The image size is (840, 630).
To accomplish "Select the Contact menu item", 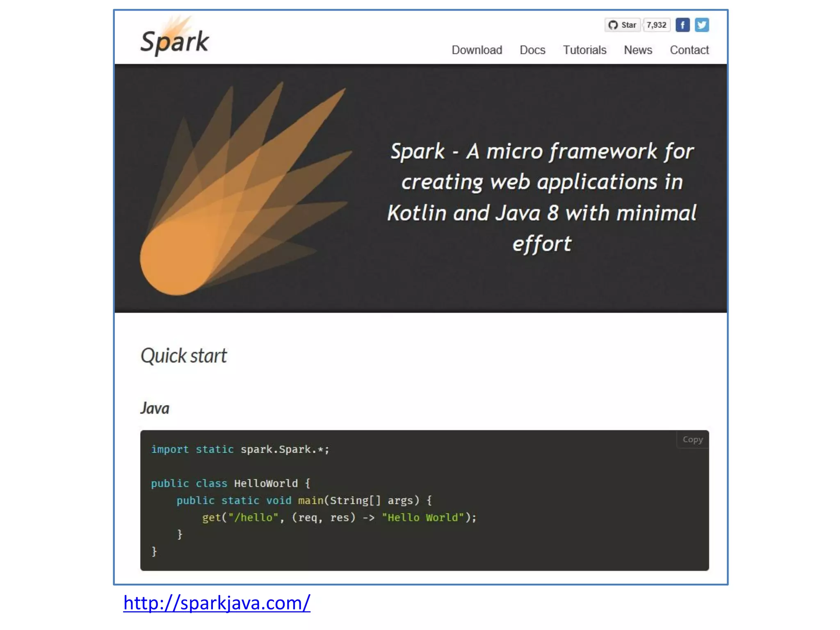I will (689, 50).
